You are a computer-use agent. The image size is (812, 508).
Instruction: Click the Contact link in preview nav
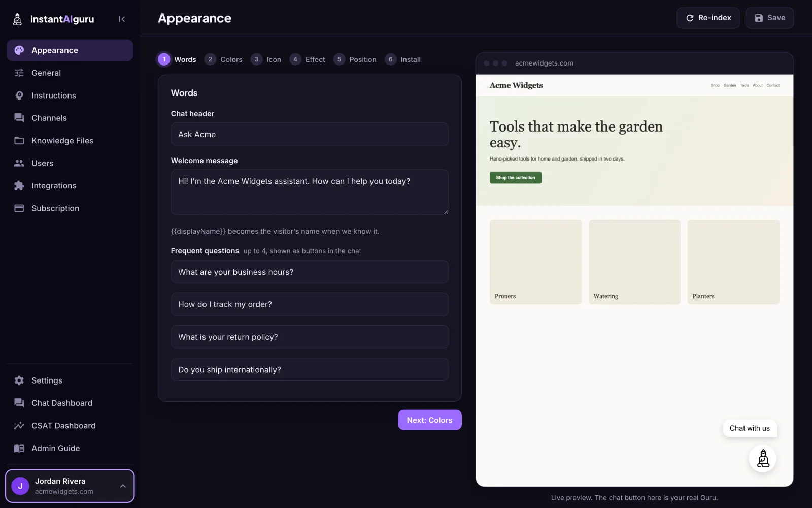[773, 85]
